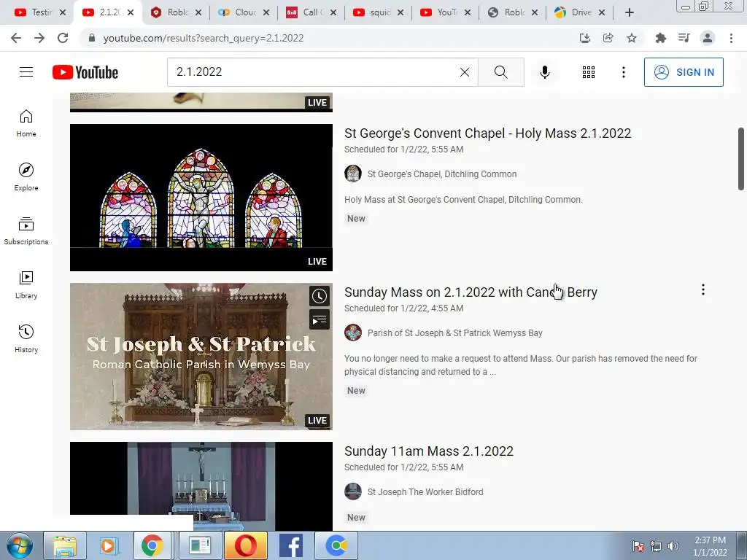Go to Home in the sidebar
747x560 pixels.
point(26,123)
